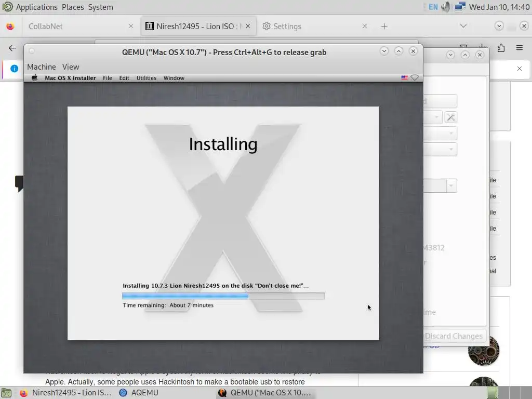Open the network connections tray icon
Screen dimensions: 532x399
click(460, 7)
